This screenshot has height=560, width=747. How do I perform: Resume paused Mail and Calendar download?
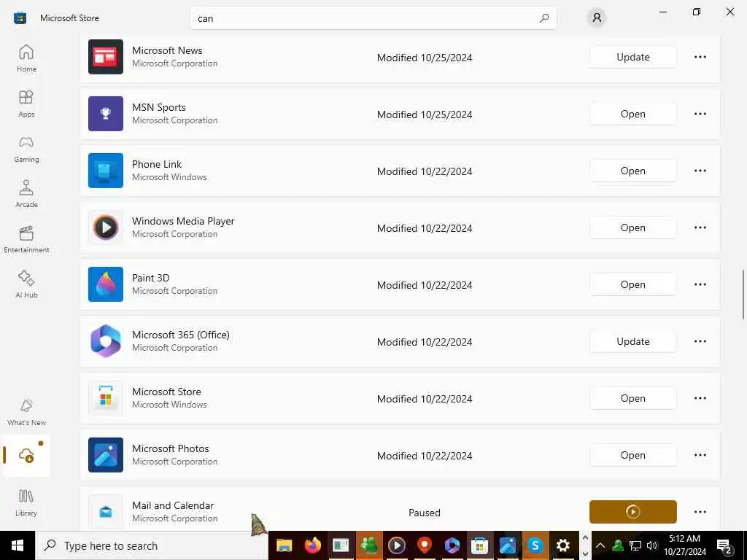[632, 512]
